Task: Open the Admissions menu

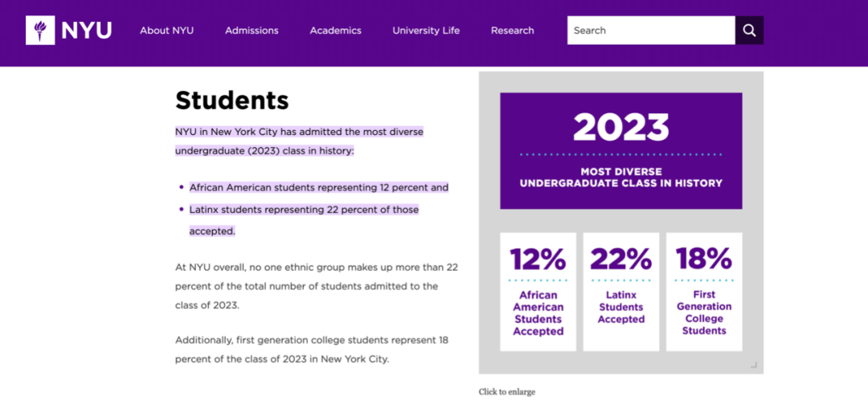Action: (x=252, y=31)
